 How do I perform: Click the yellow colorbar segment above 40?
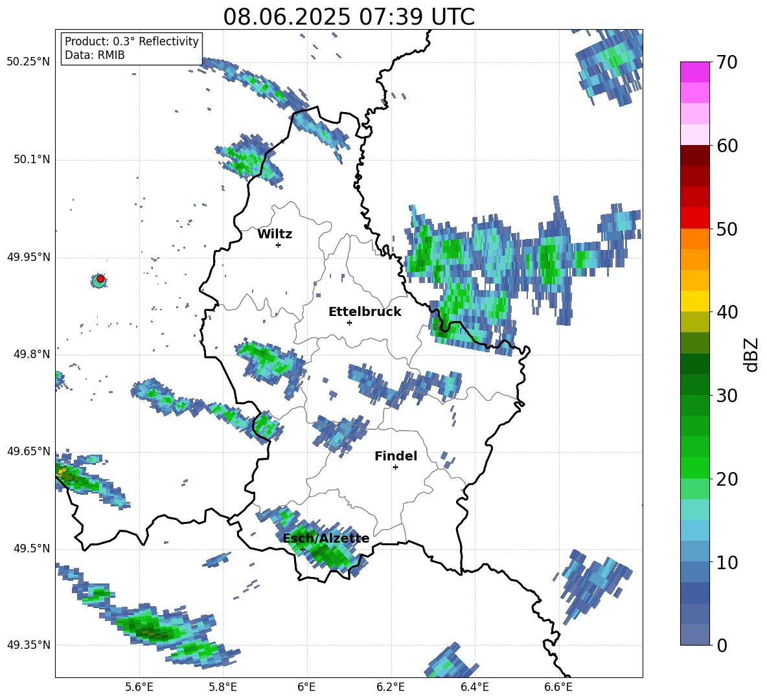click(x=694, y=301)
